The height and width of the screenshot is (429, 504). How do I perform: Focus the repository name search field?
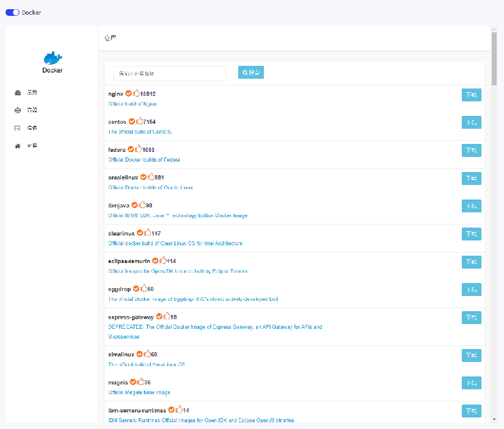170,73
